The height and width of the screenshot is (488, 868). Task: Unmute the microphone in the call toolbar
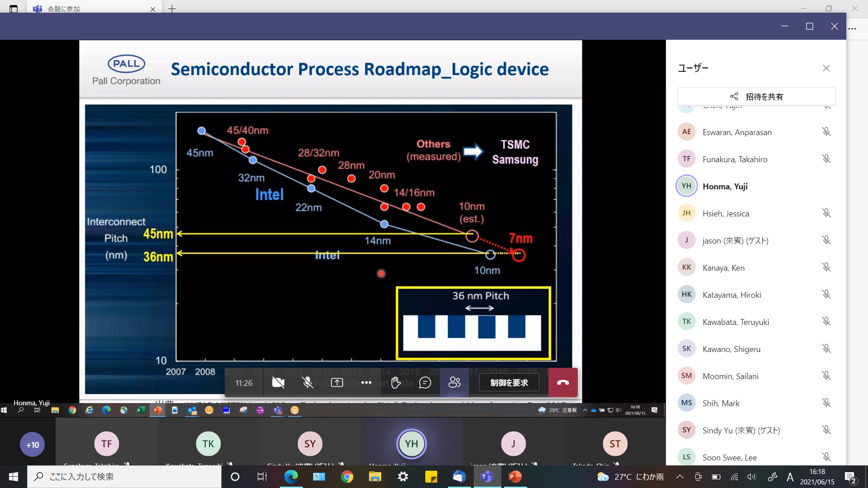point(307,383)
